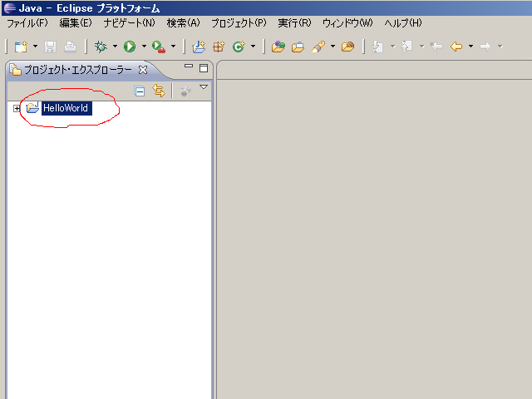Click the Print toolbar icon
Viewport: 532px width, 399px height.
coord(70,47)
